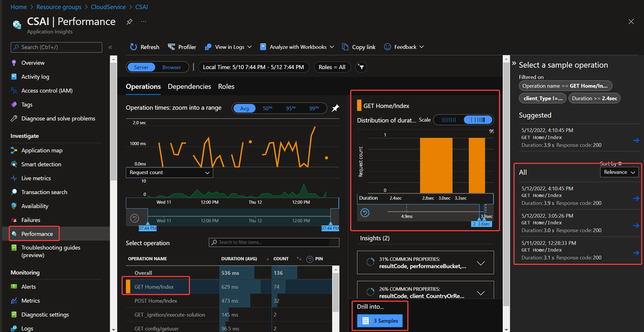This screenshot has height=332, width=644.
Task: Switch to Server view toggle
Action: [x=141, y=67]
